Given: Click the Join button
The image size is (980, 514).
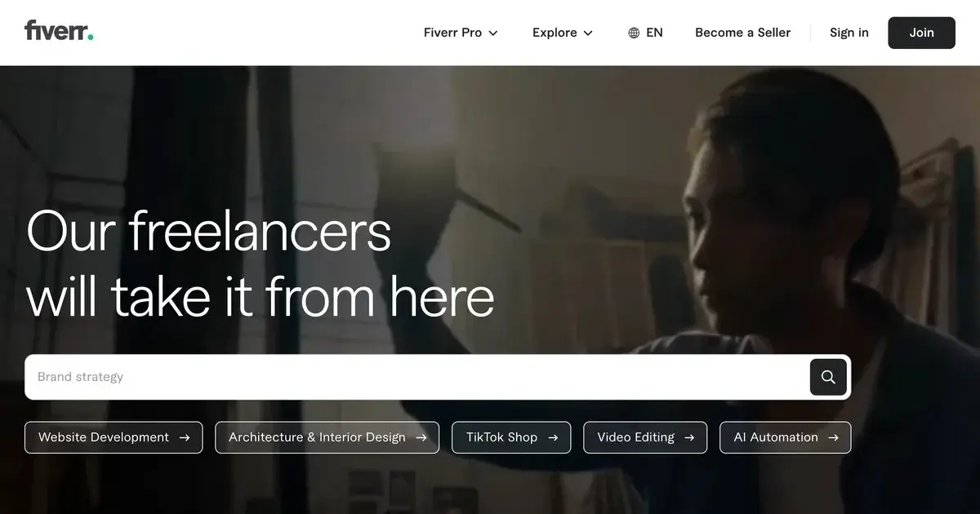Looking at the screenshot, I should click(x=921, y=33).
